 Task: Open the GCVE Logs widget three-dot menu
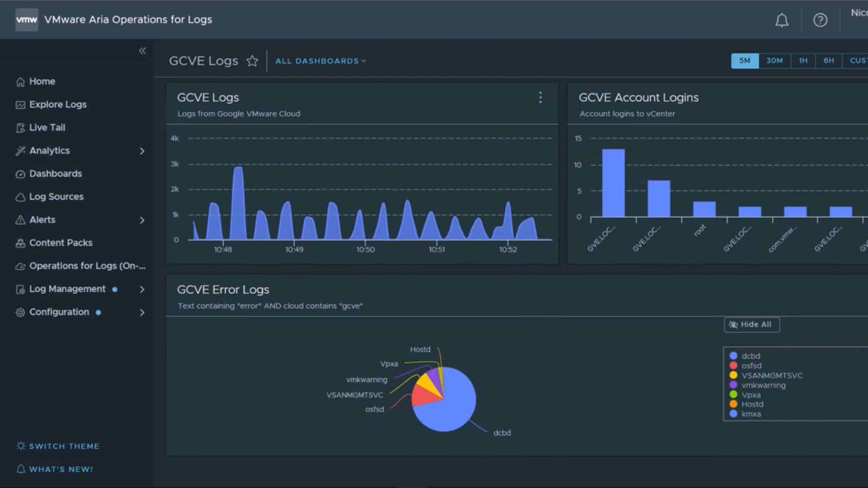540,98
